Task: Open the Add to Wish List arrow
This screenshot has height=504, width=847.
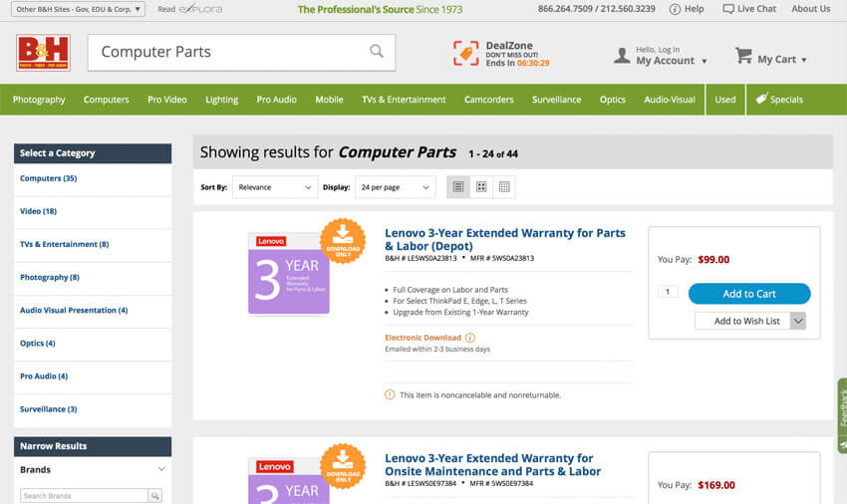Action: point(798,321)
